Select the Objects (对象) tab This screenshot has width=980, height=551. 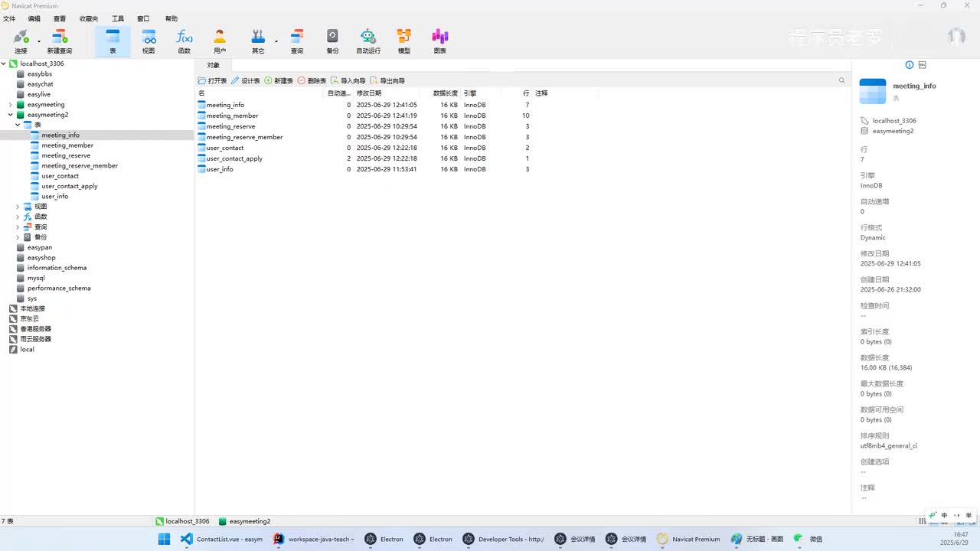pos(213,65)
